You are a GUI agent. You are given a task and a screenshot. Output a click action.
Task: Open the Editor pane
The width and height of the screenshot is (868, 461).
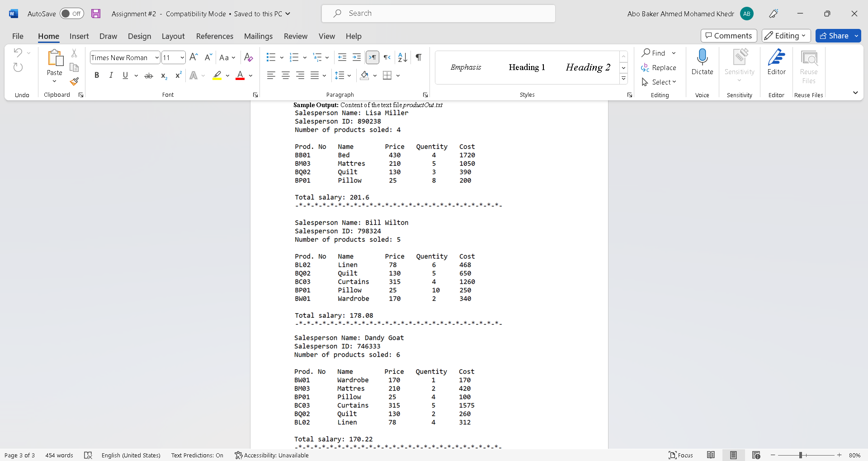pos(776,62)
